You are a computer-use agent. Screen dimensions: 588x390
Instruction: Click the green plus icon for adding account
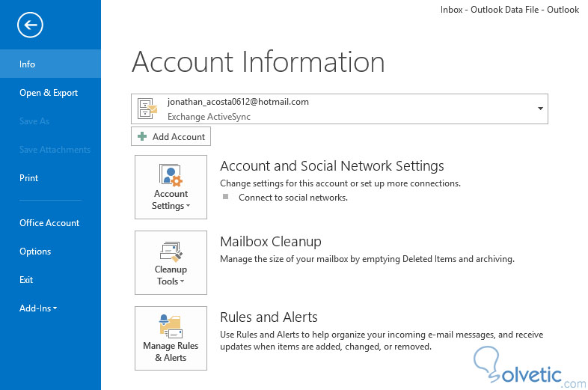[142, 137]
